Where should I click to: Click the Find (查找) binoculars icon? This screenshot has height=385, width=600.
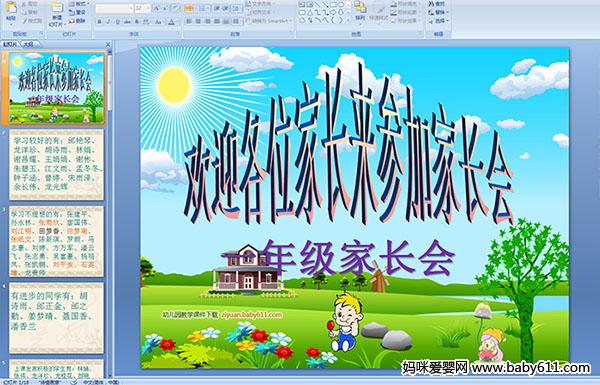(x=431, y=4)
